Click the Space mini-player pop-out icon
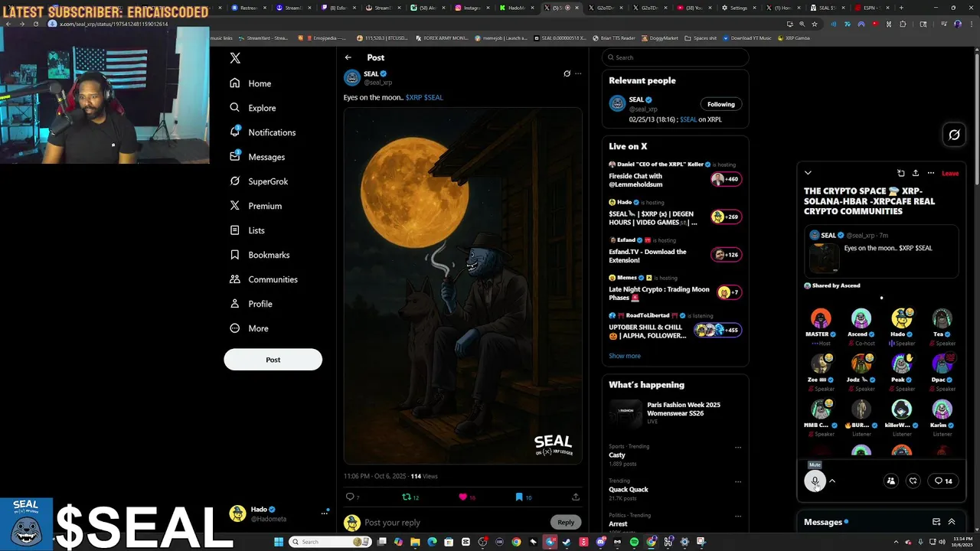Image resolution: width=980 pixels, height=551 pixels. tap(900, 173)
